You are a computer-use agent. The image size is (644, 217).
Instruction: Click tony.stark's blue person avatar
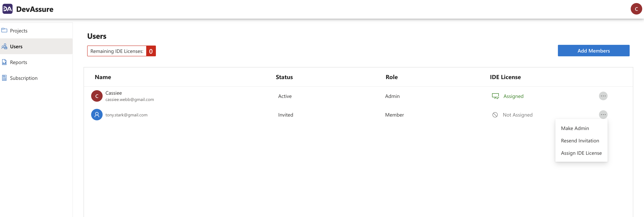(x=97, y=115)
